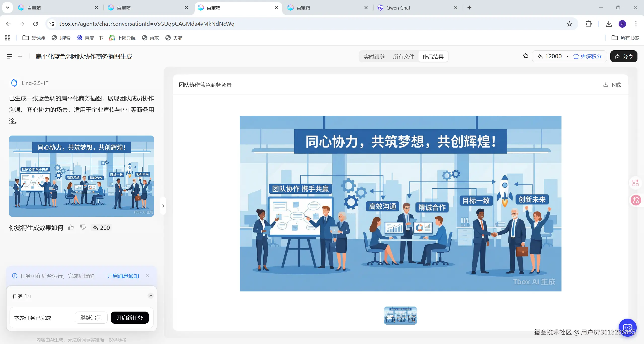
Task: Open the pink apps grid floating icon
Action: (636, 183)
